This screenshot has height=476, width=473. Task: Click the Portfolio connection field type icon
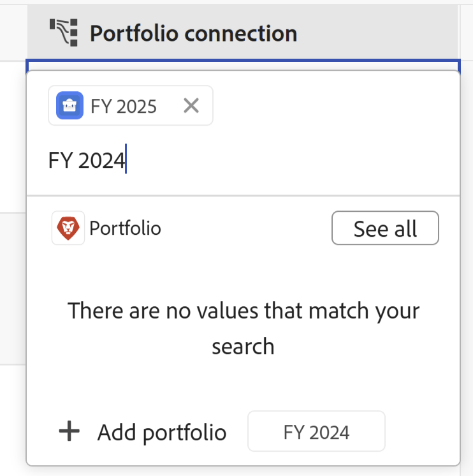click(64, 33)
